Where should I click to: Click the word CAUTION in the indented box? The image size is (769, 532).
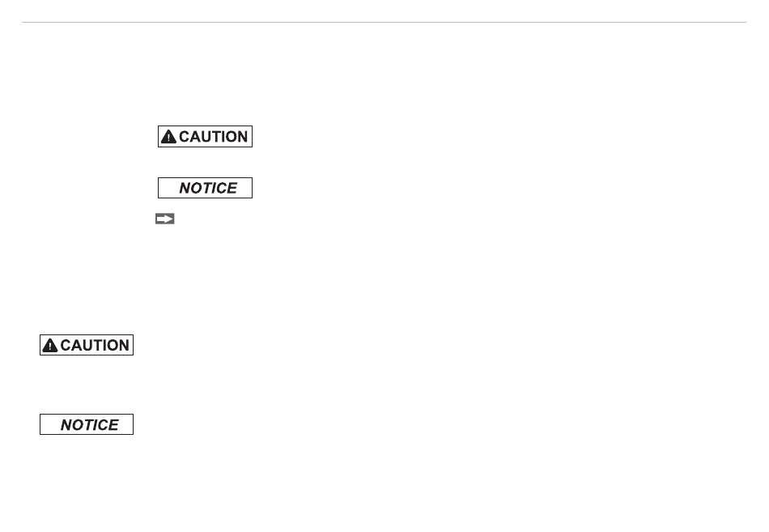(x=214, y=136)
